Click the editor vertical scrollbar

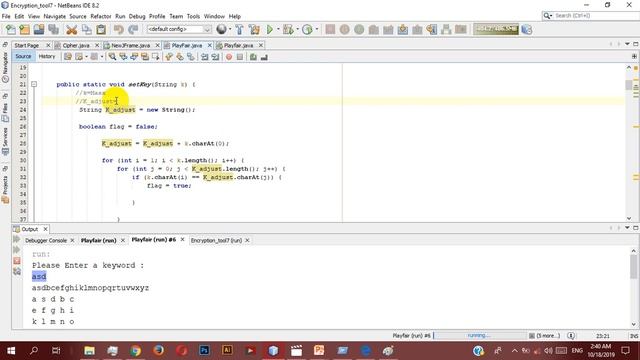click(629, 143)
